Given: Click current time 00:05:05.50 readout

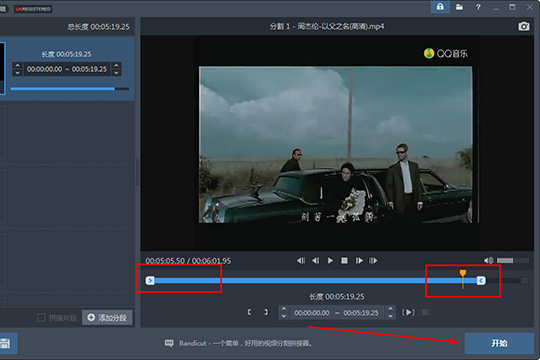Looking at the screenshot, I should (x=165, y=261).
